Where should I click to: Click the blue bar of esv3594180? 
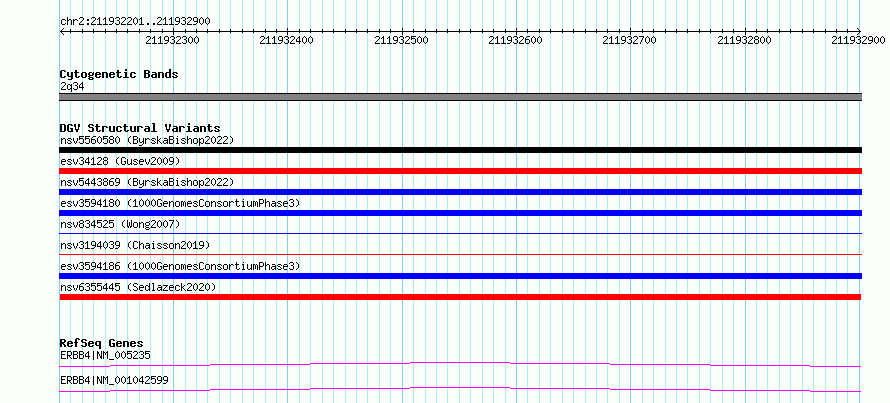click(x=460, y=213)
